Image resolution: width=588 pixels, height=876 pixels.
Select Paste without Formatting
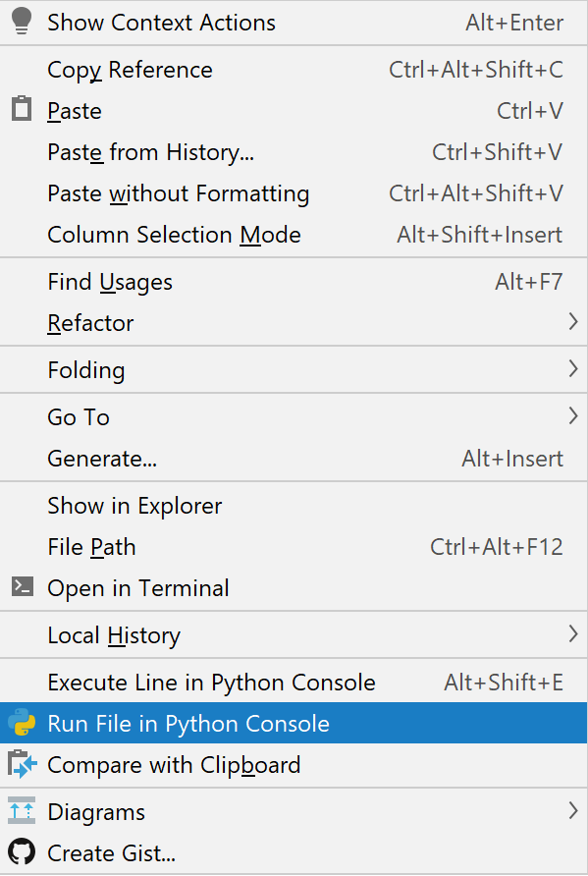tap(178, 193)
